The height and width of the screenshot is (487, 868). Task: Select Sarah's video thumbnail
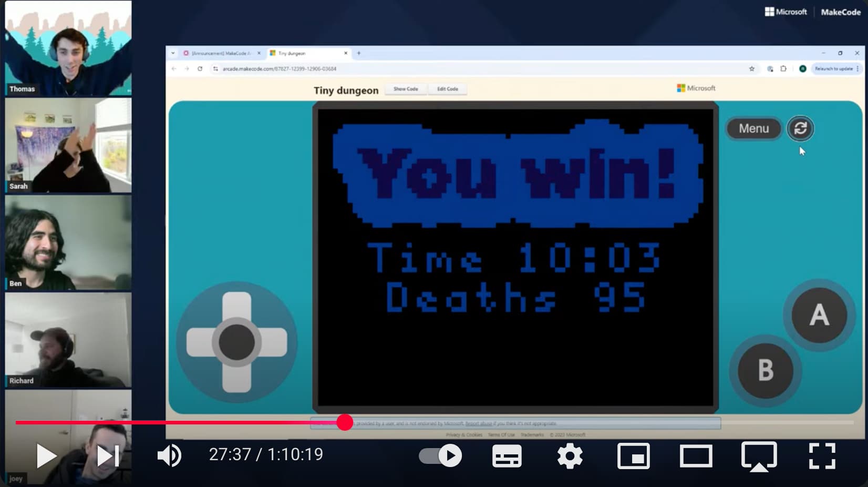pyautogui.click(x=68, y=145)
